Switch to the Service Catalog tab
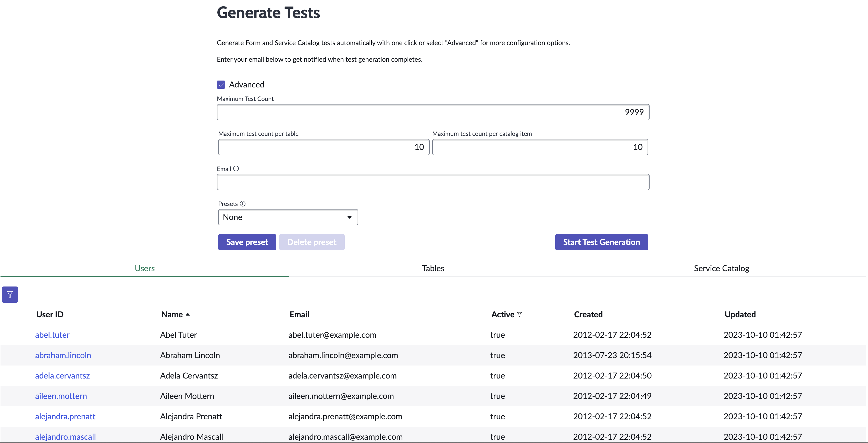 722,268
